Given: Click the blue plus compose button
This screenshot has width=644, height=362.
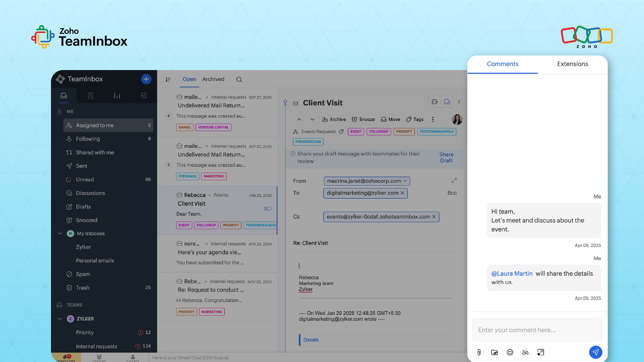Looking at the screenshot, I should tap(146, 79).
